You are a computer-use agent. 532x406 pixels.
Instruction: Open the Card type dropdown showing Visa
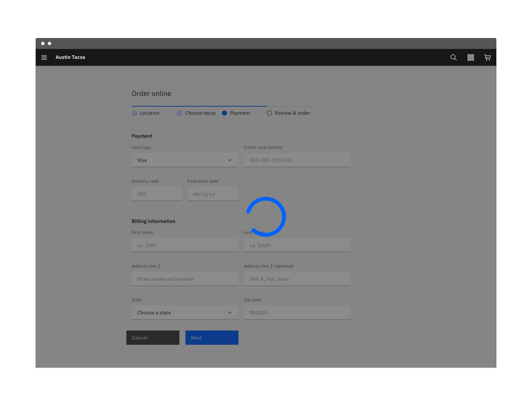click(x=185, y=160)
